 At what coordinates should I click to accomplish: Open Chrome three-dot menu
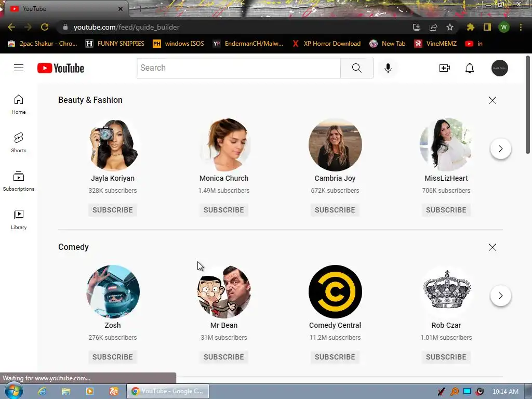pos(521,27)
